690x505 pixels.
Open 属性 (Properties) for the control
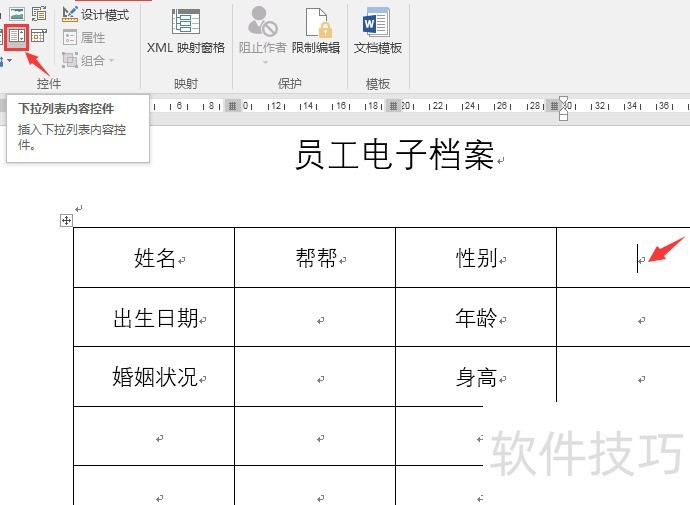(x=84, y=38)
